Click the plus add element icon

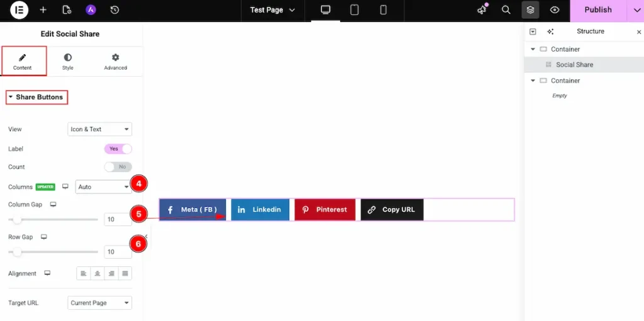[43, 10]
